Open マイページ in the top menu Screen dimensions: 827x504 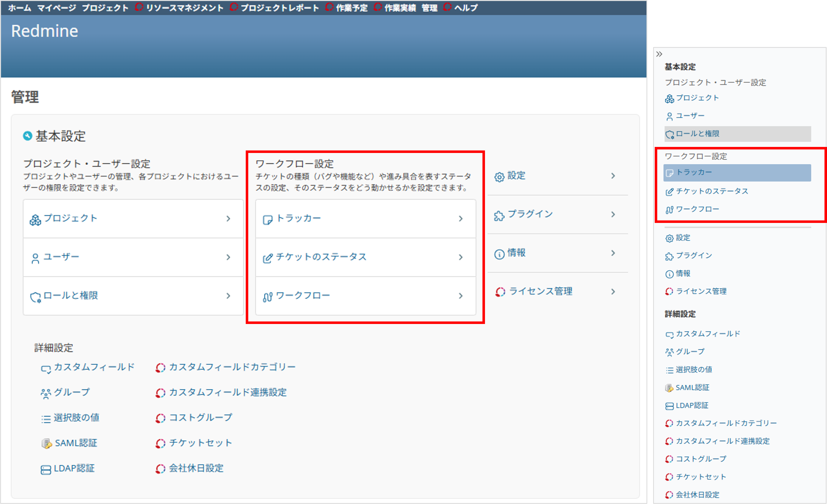56,8
